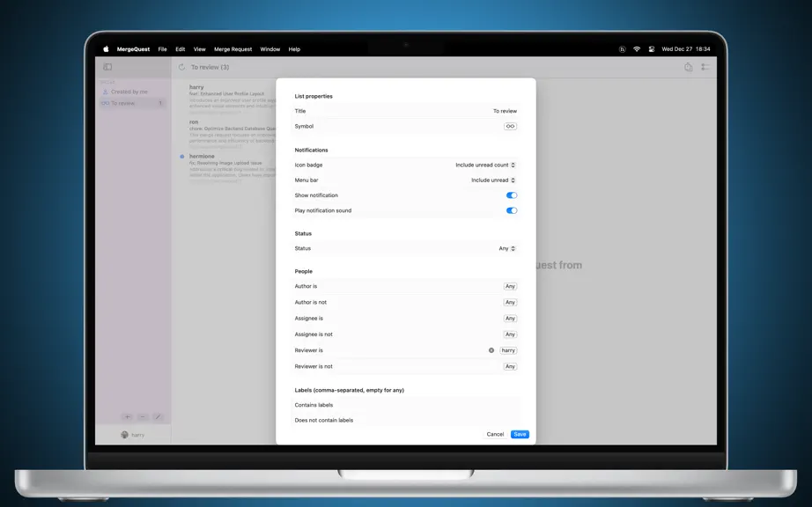Click the Wed Dec 27 18:34 clock

(686, 49)
